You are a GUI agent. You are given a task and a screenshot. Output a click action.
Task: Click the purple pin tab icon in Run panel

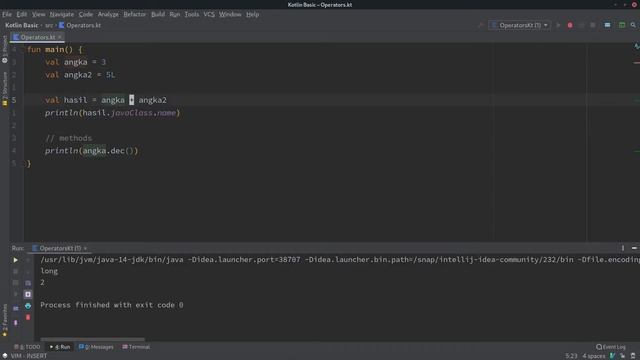pos(16,322)
